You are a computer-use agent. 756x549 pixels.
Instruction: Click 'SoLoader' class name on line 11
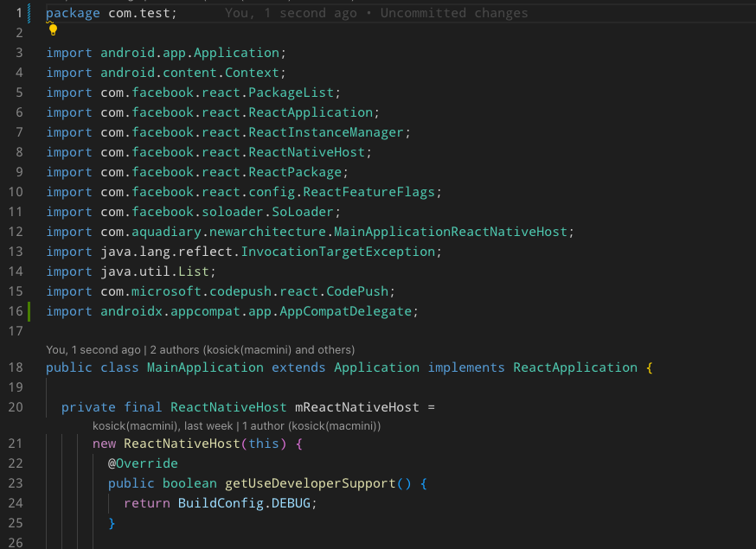(303, 212)
